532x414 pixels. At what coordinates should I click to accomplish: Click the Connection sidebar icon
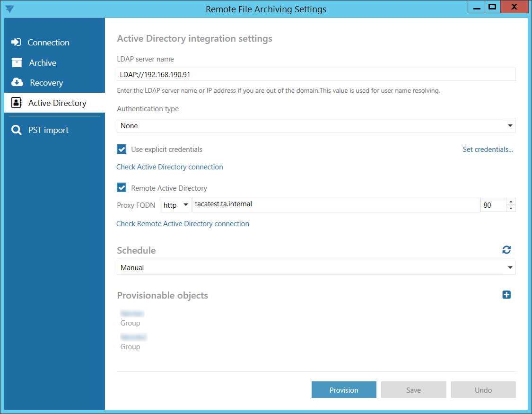[x=16, y=42]
